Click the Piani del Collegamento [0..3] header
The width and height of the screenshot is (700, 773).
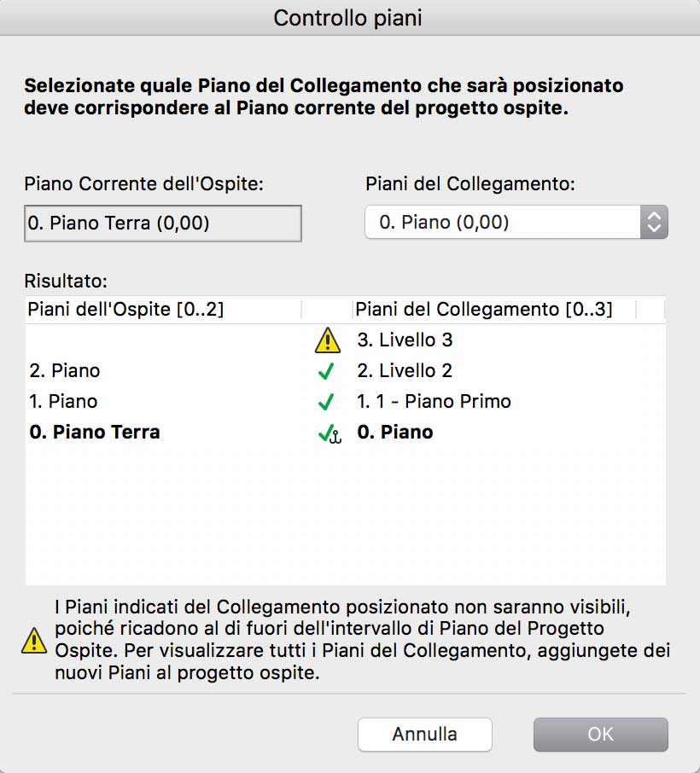click(483, 309)
